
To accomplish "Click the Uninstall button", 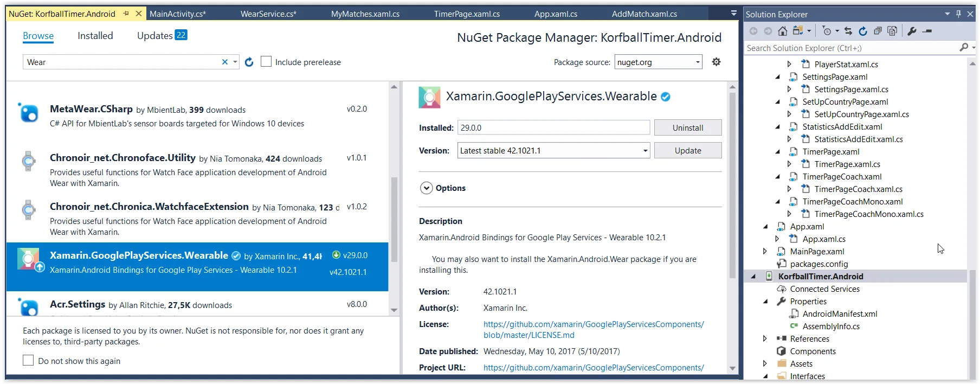I will pos(688,127).
